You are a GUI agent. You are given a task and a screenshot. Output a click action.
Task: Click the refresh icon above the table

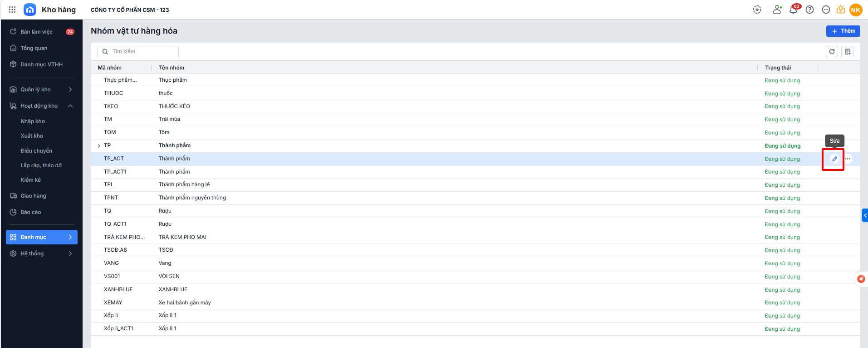click(832, 52)
